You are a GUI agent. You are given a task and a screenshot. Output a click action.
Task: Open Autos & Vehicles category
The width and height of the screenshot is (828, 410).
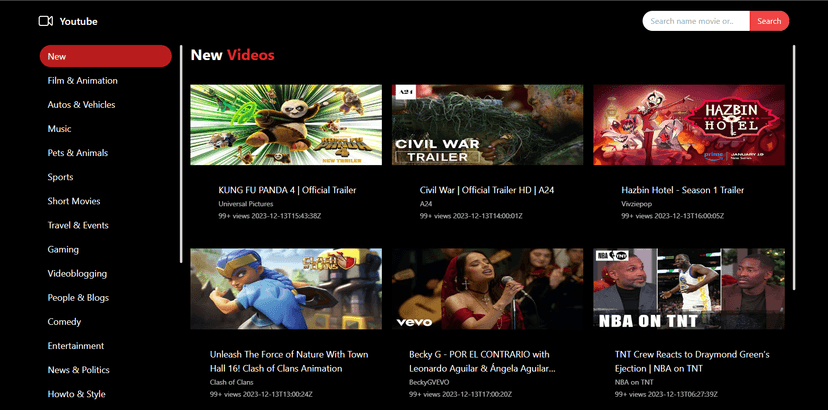[81, 105]
